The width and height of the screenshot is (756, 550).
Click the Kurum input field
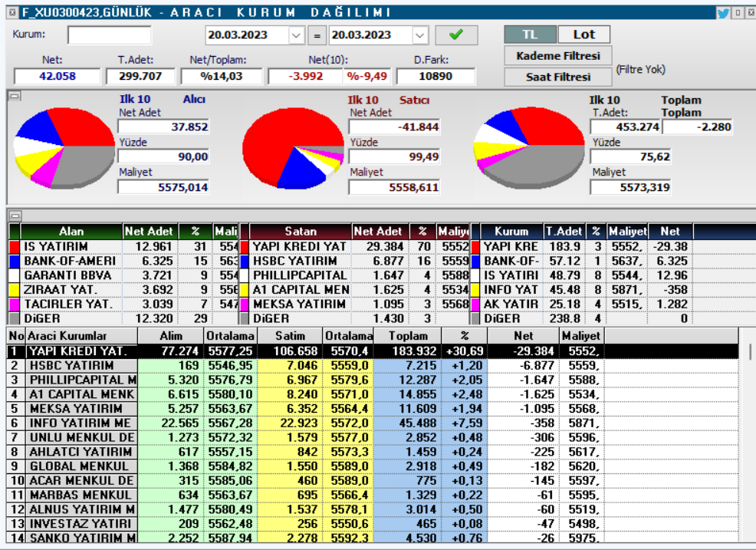pos(110,35)
